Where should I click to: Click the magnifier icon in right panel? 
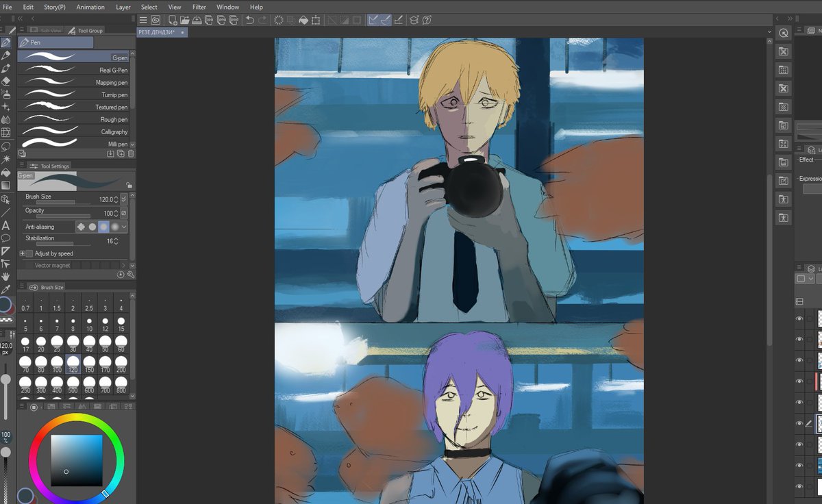(x=784, y=33)
